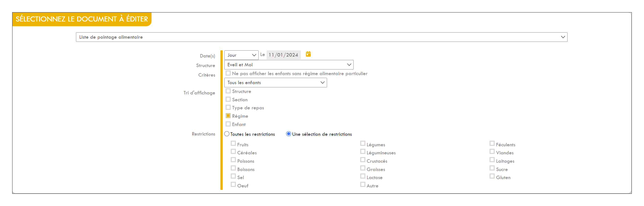Click the Restrictions label
This screenshot has height=206, width=644.
click(203, 134)
